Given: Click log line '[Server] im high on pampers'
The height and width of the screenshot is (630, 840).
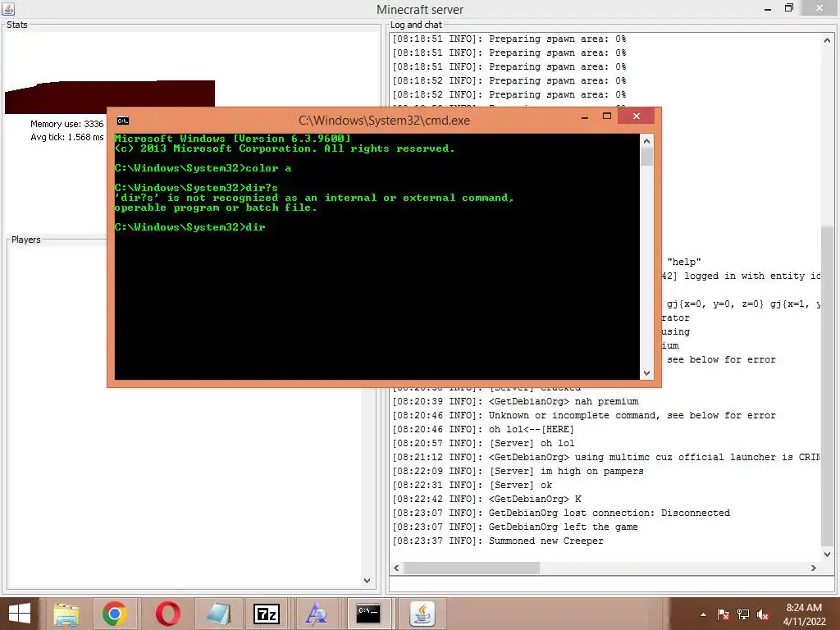Looking at the screenshot, I should [x=518, y=472].
